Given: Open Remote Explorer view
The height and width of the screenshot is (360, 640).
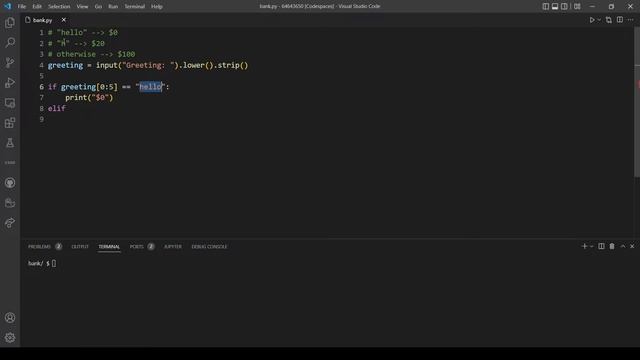Looking at the screenshot, I should pos(10,103).
